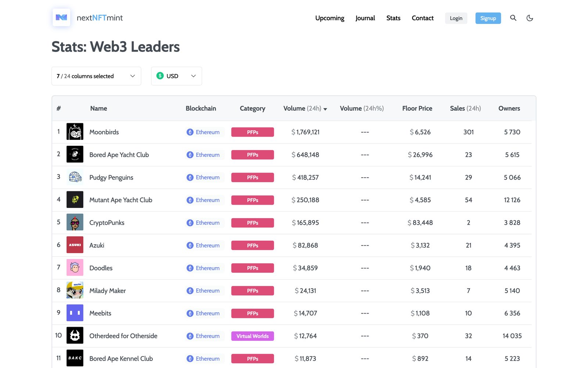Open Azuki name link
Screen dimensions: 588x368
click(x=97, y=245)
